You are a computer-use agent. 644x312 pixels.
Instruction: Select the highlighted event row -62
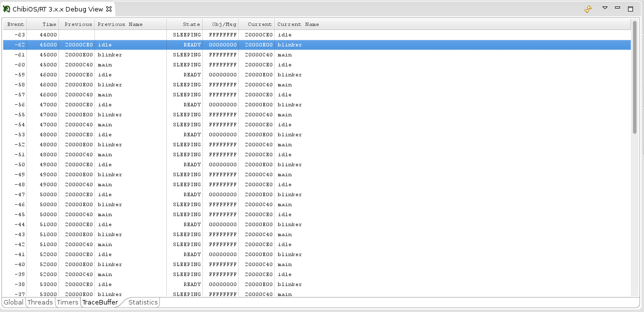pyautogui.click(x=317, y=45)
